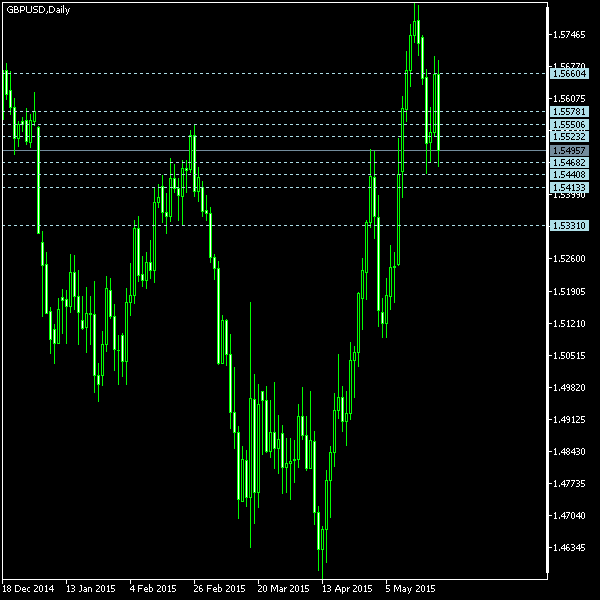The width and height of the screenshot is (600, 600).
Task: Click the 1.51905 price scale value
Action: click(x=569, y=292)
